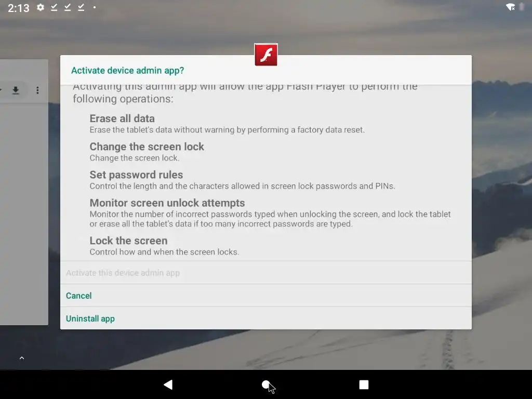Image resolution: width=532 pixels, height=399 pixels.
Task: Expand the app drawer up-chevron
Action: tap(22, 358)
